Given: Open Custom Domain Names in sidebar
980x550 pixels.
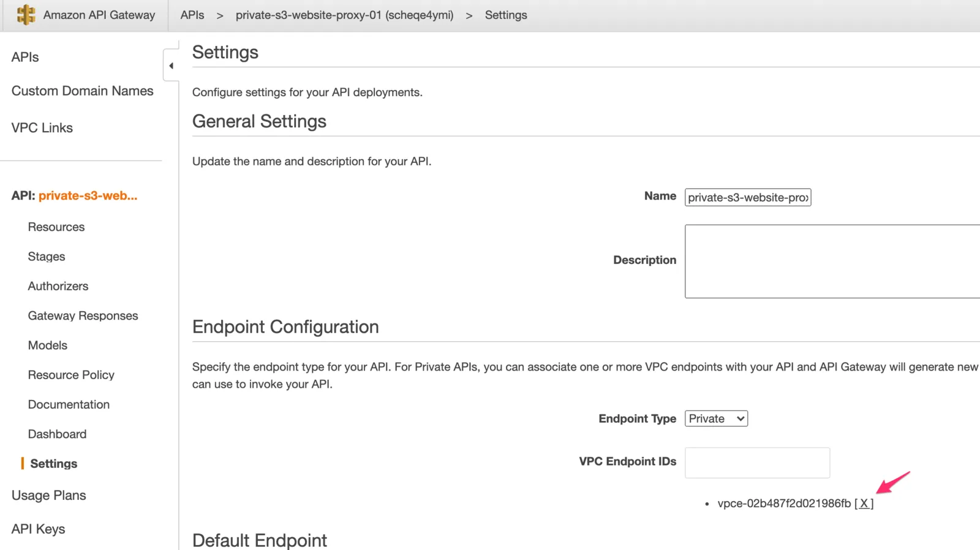Looking at the screenshot, I should pyautogui.click(x=82, y=91).
